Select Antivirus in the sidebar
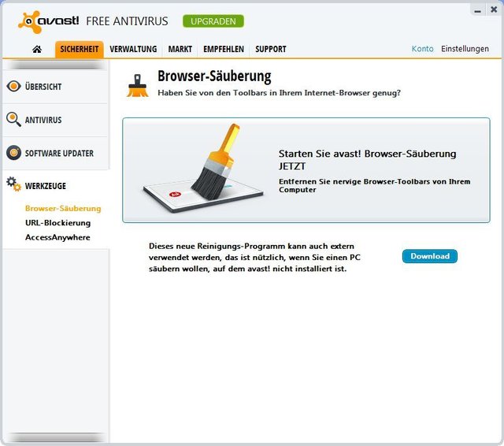504x446 pixels. click(x=56, y=120)
